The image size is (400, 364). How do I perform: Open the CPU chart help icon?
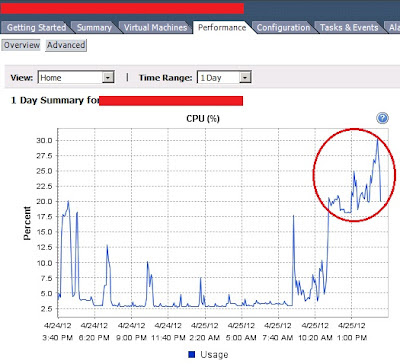pos(382,118)
